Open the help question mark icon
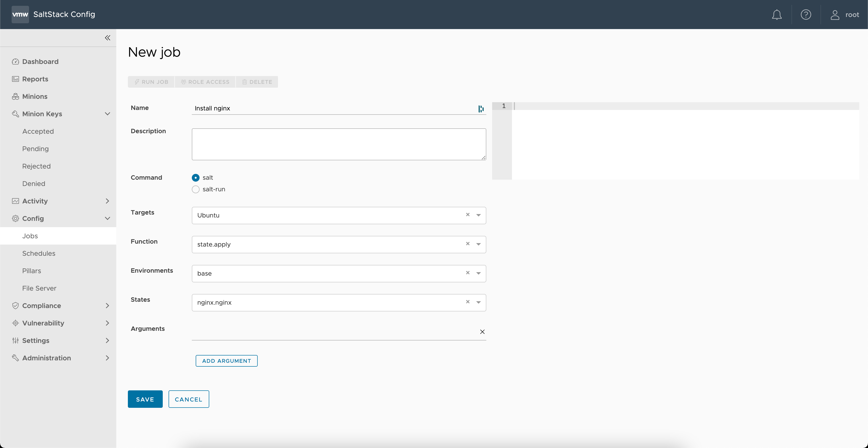The width and height of the screenshot is (868, 448). click(x=806, y=14)
